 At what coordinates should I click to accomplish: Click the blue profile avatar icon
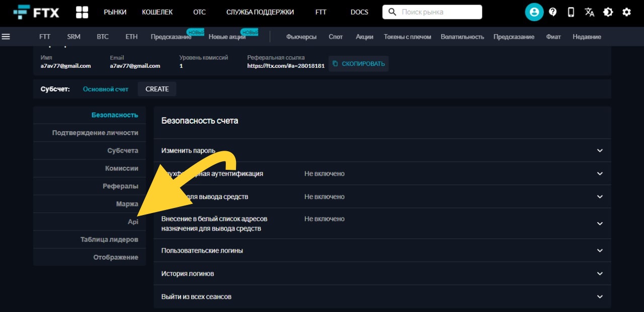pyautogui.click(x=534, y=12)
